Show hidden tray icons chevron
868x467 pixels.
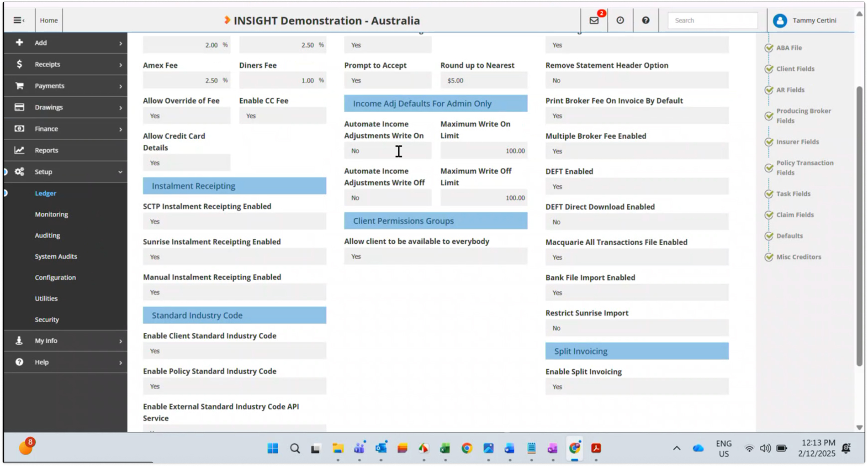pos(677,448)
